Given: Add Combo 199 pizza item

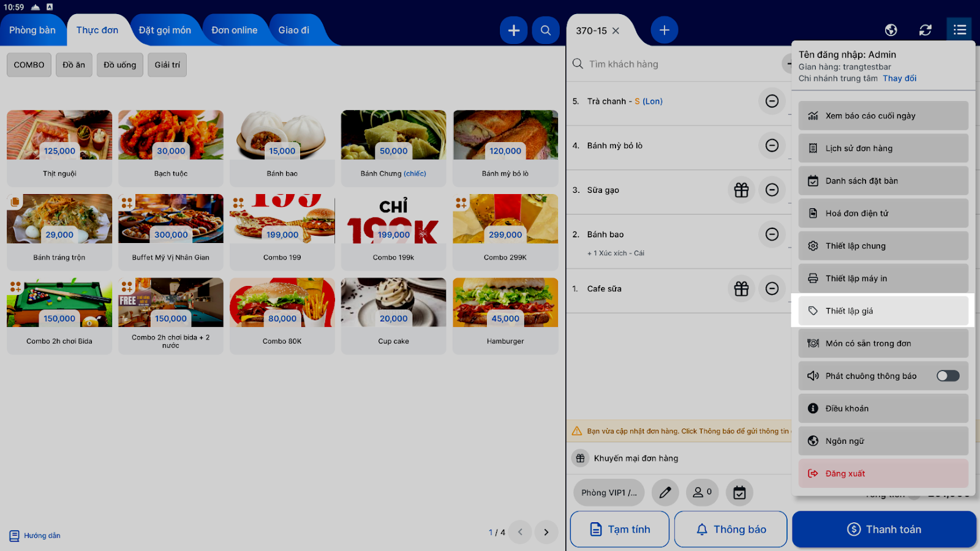Looking at the screenshot, I should tap(282, 232).
